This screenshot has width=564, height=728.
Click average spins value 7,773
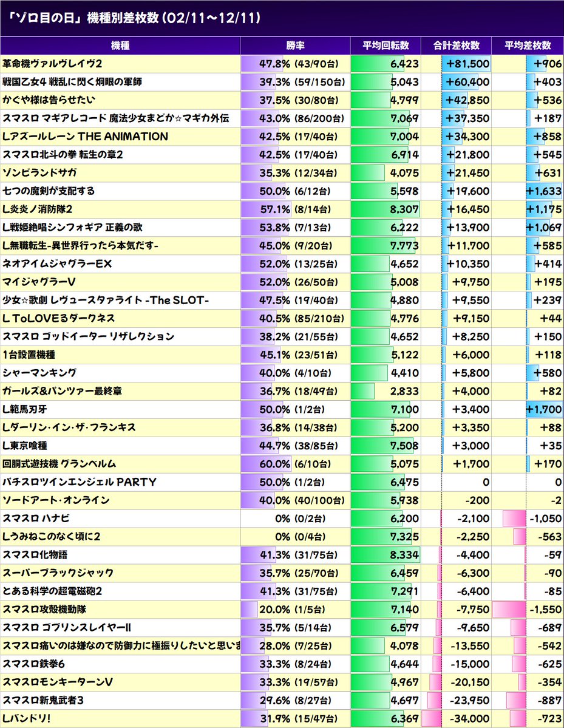tap(404, 246)
